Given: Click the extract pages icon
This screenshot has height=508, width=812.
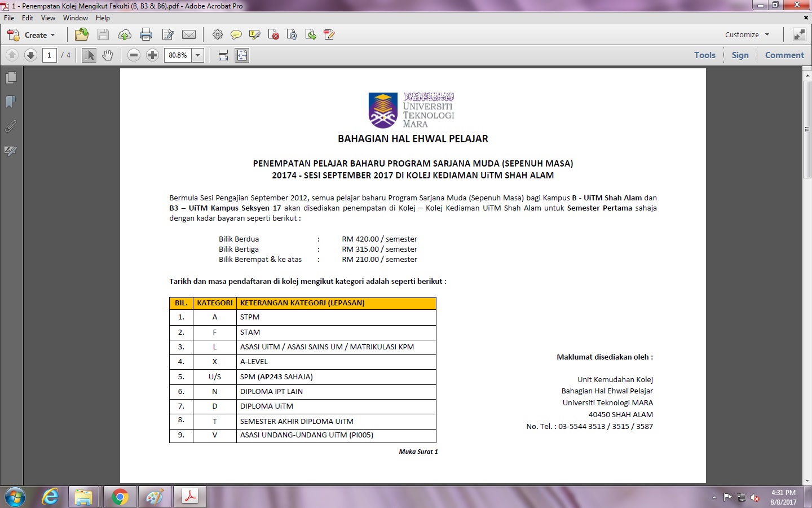Looking at the screenshot, I should coord(311,34).
